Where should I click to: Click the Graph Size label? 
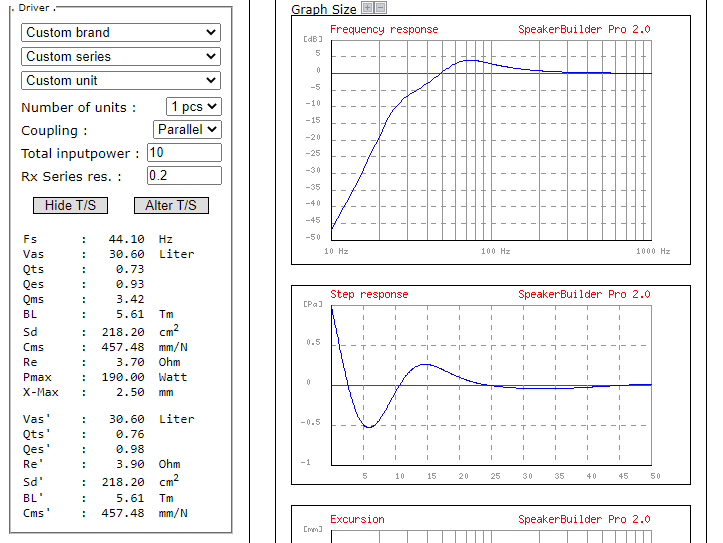[x=324, y=9]
